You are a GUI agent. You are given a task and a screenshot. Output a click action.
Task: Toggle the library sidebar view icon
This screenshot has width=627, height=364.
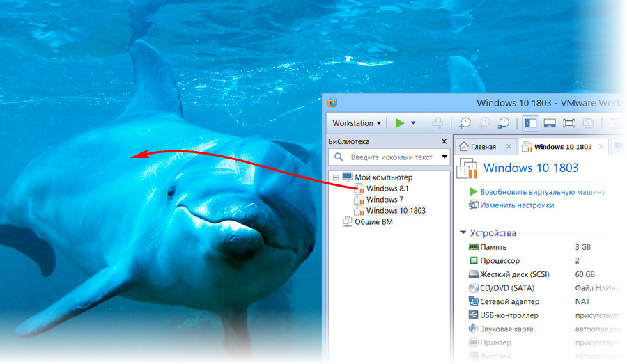(x=530, y=123)
